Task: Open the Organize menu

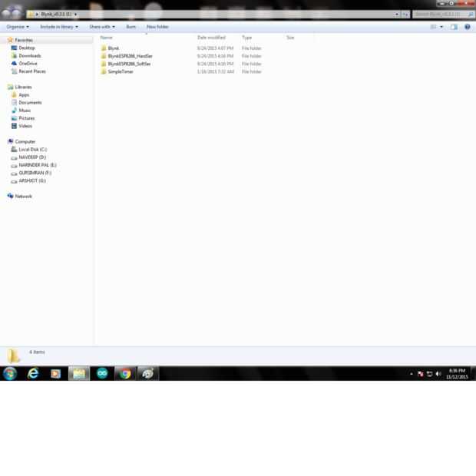Action: (x=18, y=27)
